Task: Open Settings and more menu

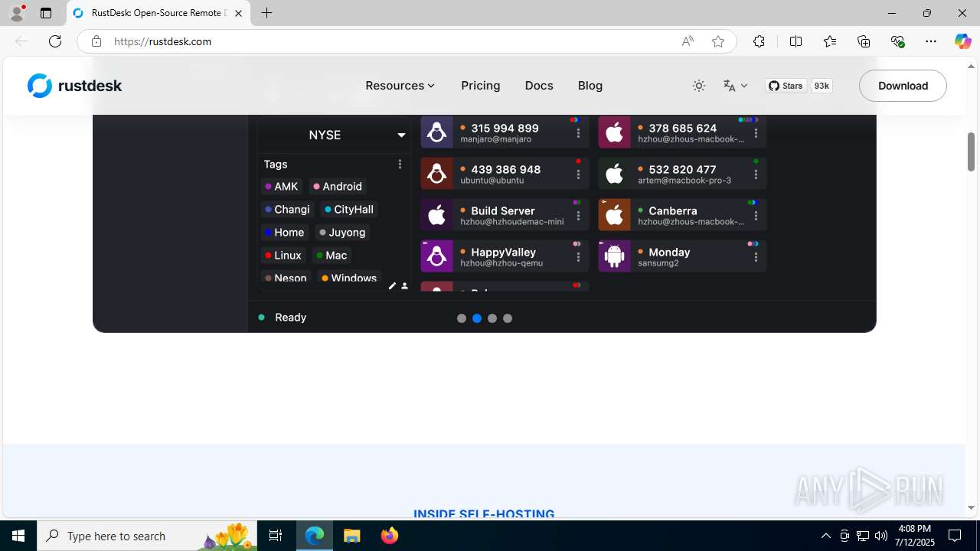Action: pyautogui.click(x=931, y=41)
